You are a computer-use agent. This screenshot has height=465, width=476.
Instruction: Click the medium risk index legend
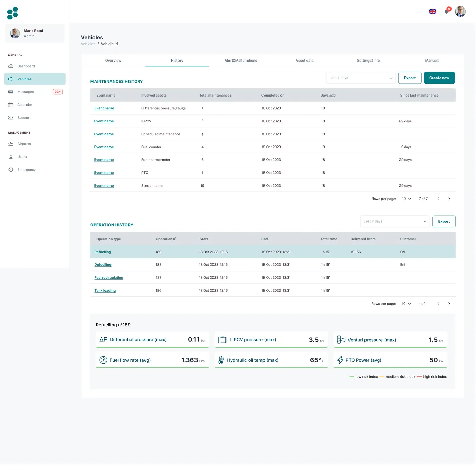397,377
